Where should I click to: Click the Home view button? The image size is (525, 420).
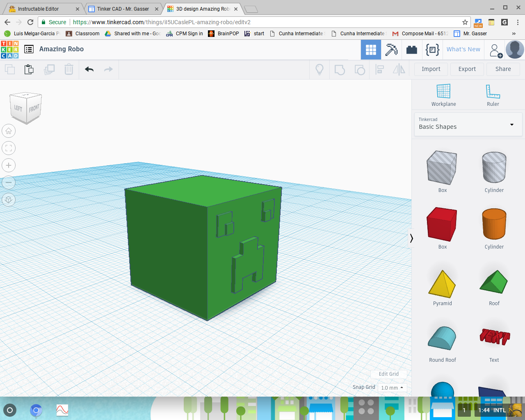[x=9, y=131]
